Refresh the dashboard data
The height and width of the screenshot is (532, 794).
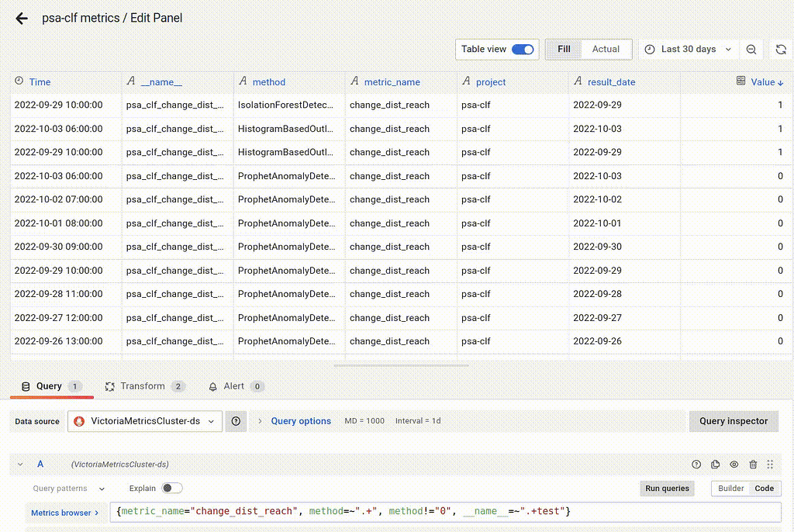(x=782, y=49)
